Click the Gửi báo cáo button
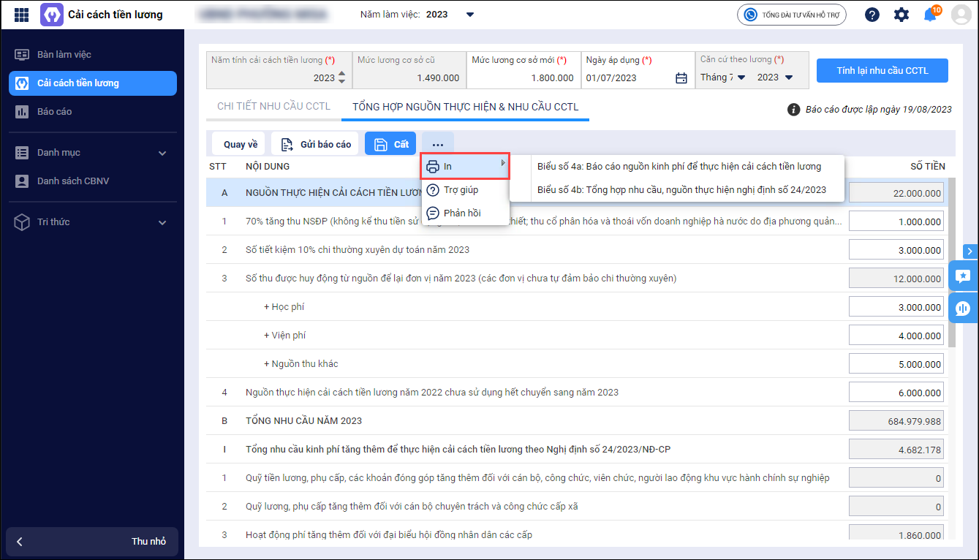Screen dimensions: 979x560 point(315,144)
